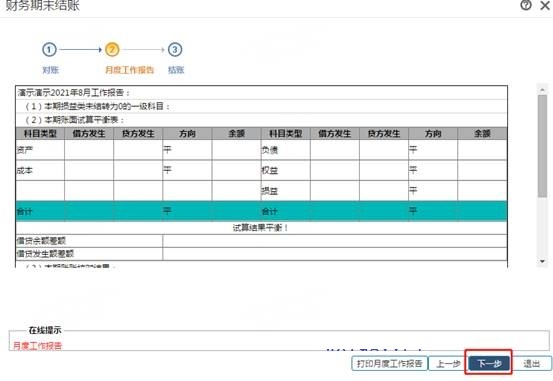Click the scrollbar up arrow
Screen dimensions: 553x381
point(542,90)
